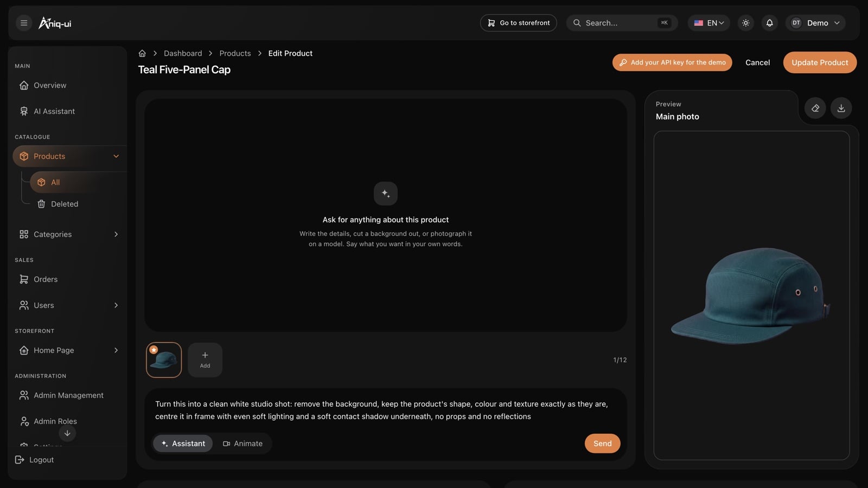This screenshot has height=488, width=868.
Task: Click Update Product button
Action: pyautogui.click(x=820, y=62)
